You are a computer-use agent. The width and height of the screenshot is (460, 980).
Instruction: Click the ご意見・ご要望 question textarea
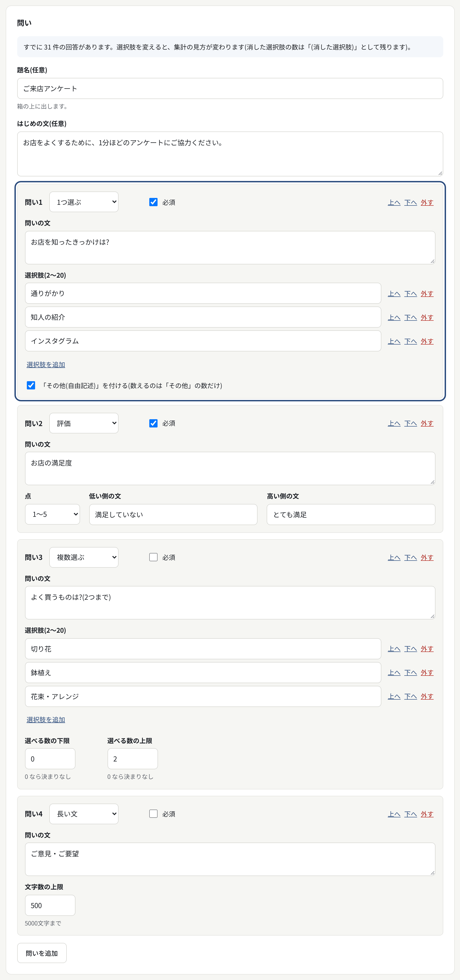point(230,859)
